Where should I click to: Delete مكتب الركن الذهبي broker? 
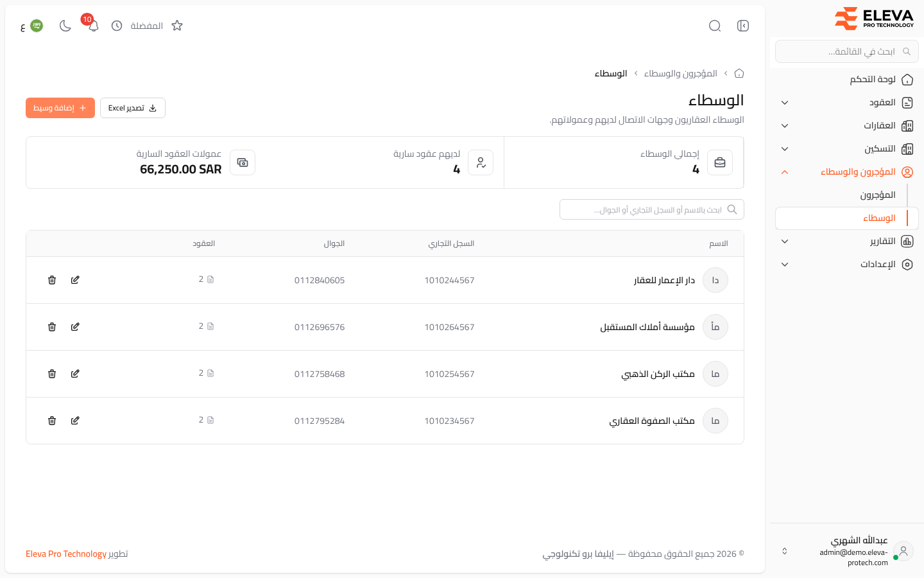click(x=52, y=374)
